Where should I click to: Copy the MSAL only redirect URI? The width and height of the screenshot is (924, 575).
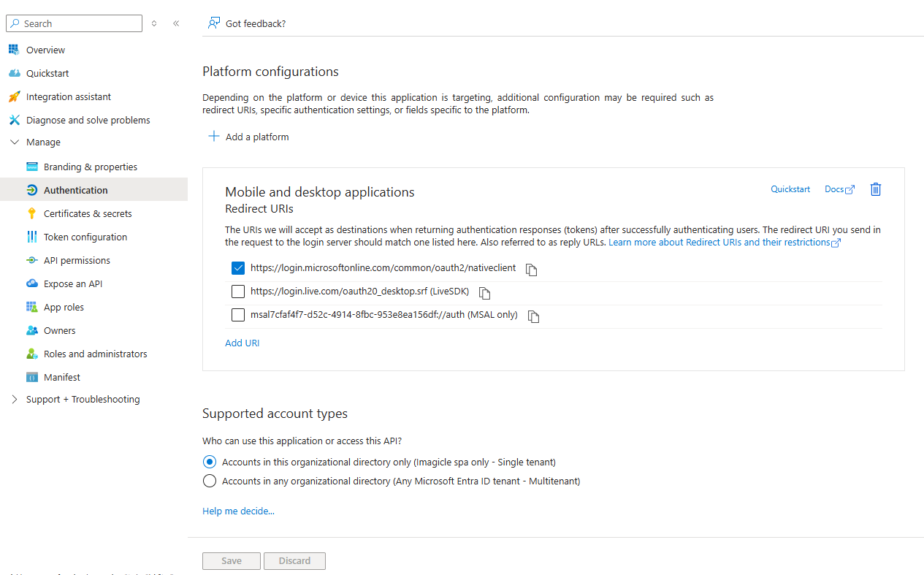click(533, 316)
